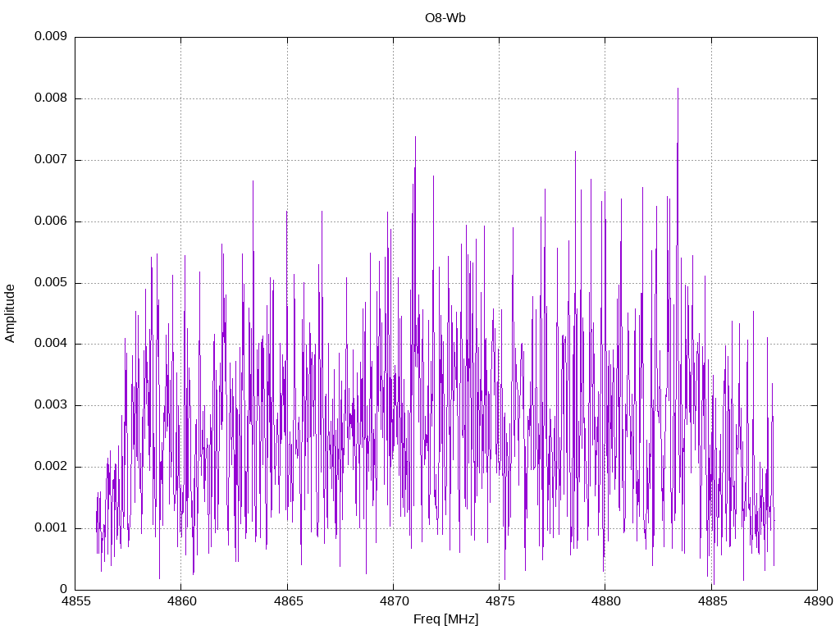Screen dimensions: 840x630
Task: Click the 0.004 y-axis tick label
Action: 51,344
